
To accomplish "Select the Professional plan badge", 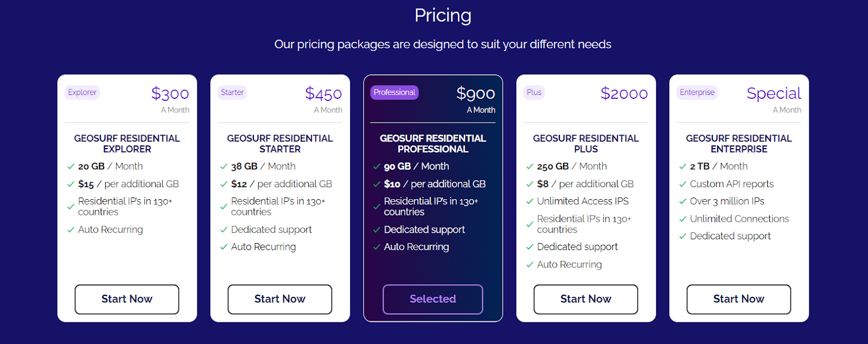I will 394,92.
